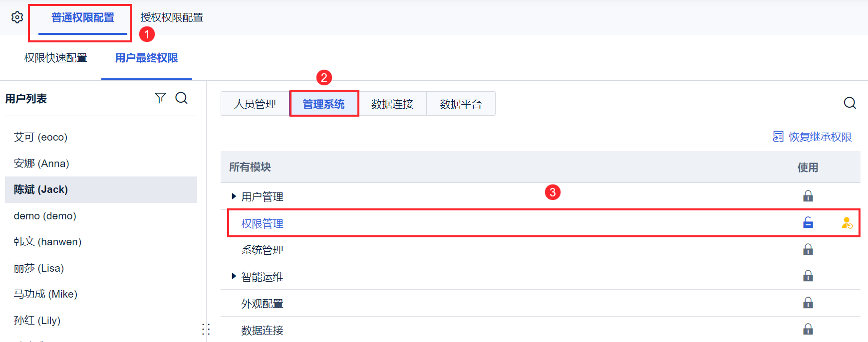Select the 数据连接 tab
Viewport: 868px width, 342px height.
(392, 104)
